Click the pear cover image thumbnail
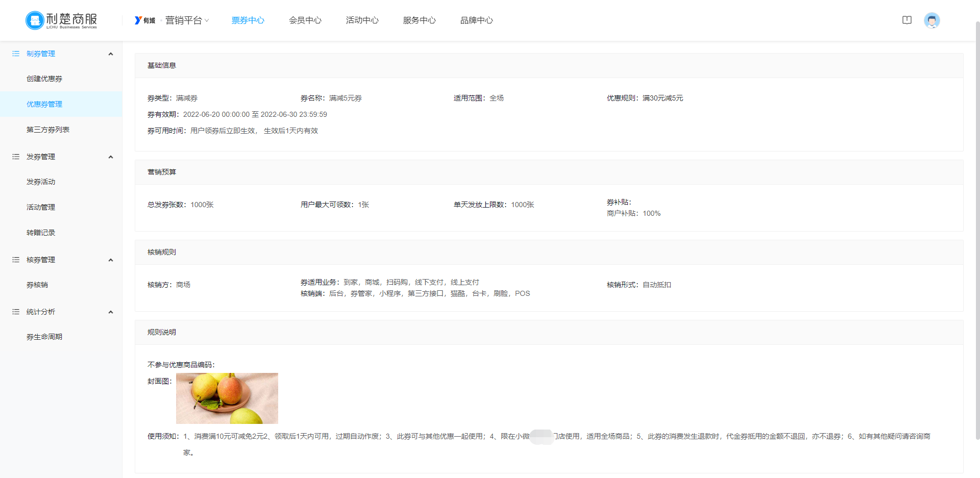 [x=227, y=398]
